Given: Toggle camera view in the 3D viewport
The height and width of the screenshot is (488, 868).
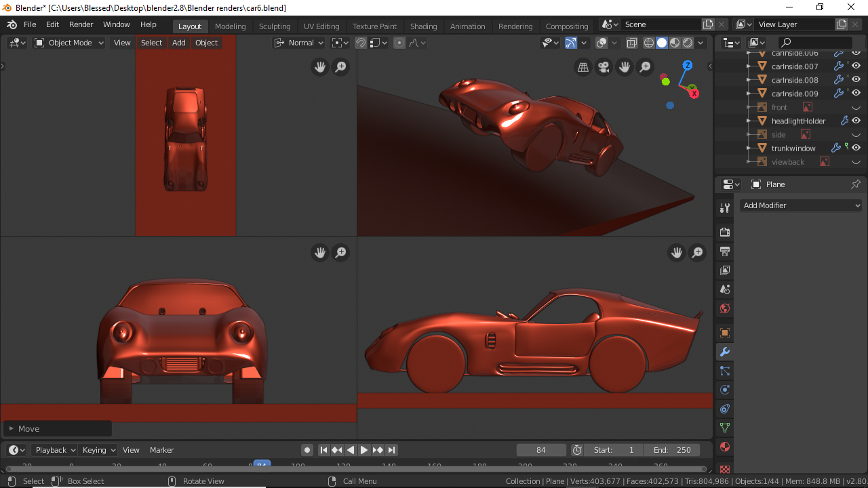Looking at the screenshot, I should (603, 67).
